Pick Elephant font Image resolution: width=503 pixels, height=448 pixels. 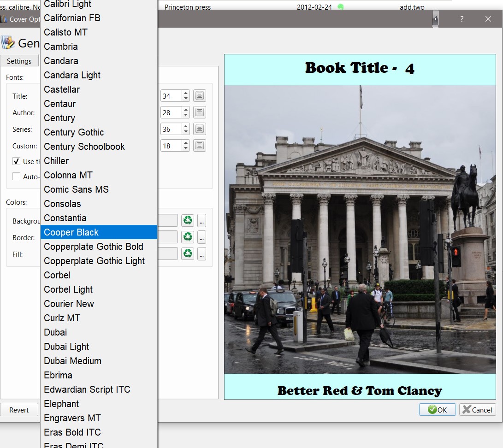99,403
